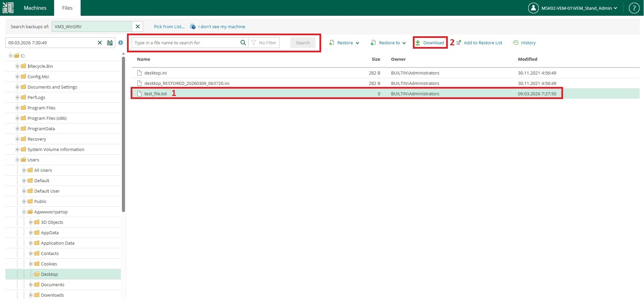Collapse the Users folder

[17, 160]
